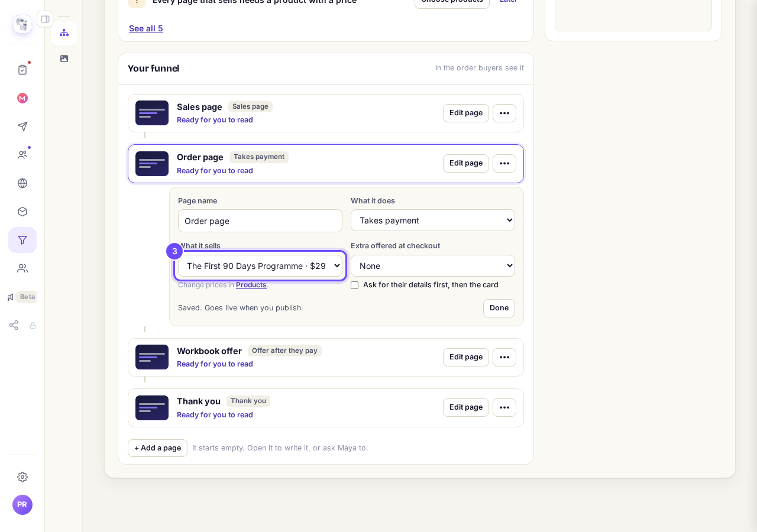Image resolution: width=757 pixels, height=532 pixels.
Task: Click the Thank you page thumbnail
Action: pyautogui.click(x=152, y=408)
